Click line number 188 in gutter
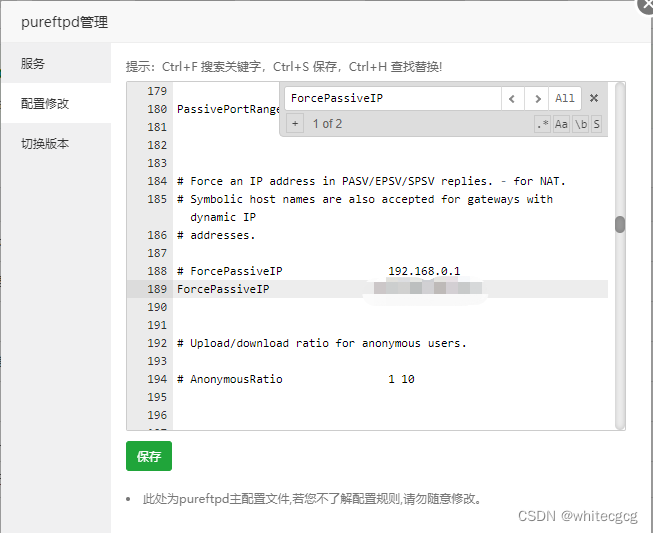Screen dimensions: 653x533 click(x=156, y=271)
